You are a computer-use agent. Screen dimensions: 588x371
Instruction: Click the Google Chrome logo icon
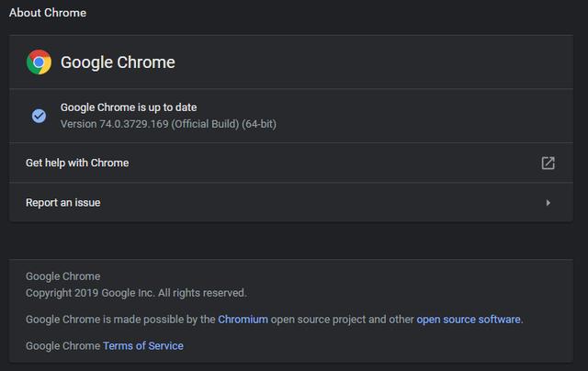(39, 62)
